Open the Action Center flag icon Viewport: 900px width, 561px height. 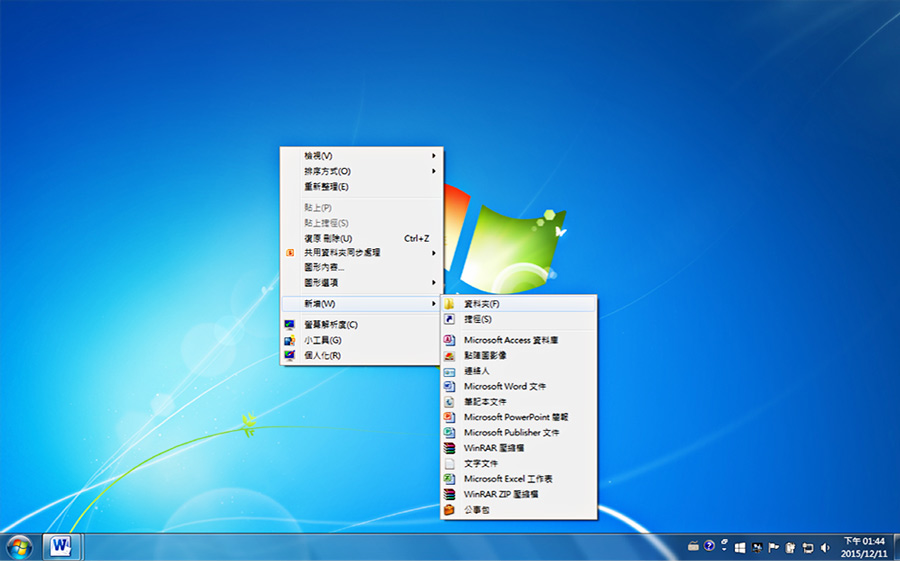pos(773,548)
